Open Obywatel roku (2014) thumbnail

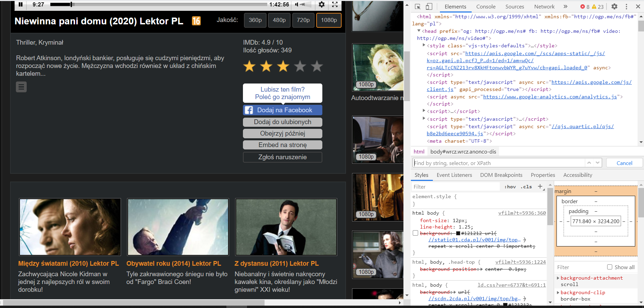click(178, 227)
